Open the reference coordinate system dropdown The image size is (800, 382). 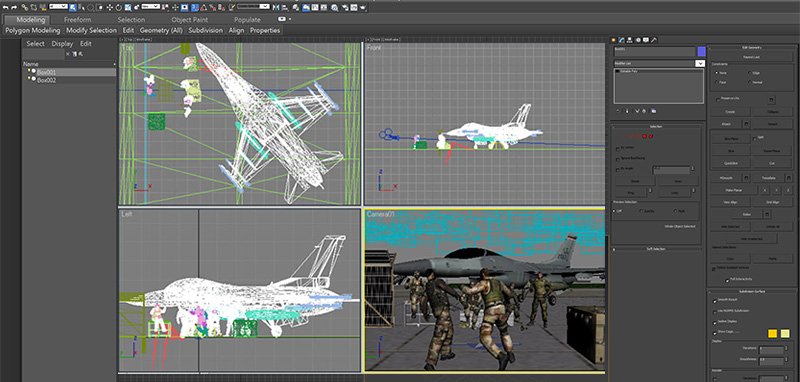151,7
